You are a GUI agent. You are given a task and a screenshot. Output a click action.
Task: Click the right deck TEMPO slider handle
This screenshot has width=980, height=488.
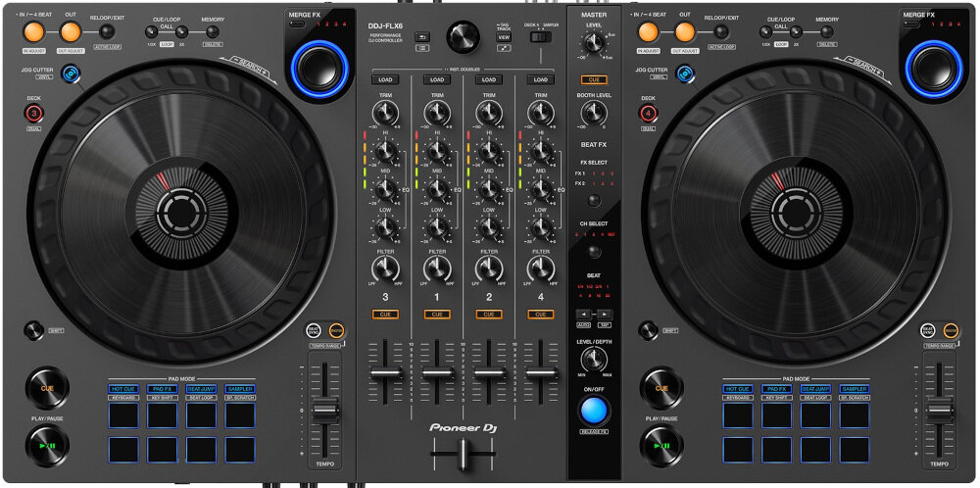point(940,412)
